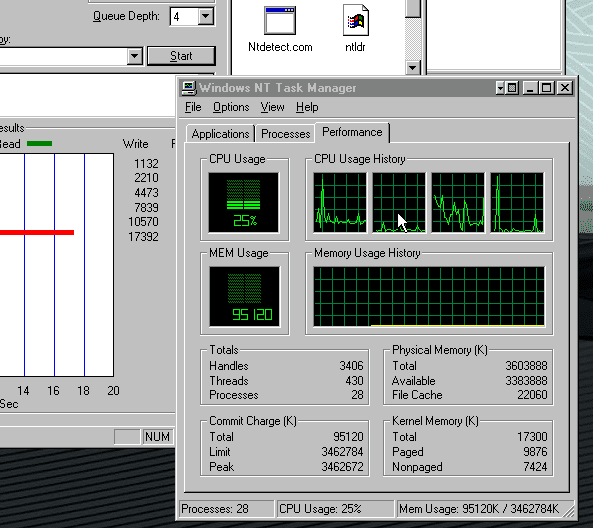Click Commit Charge Peak 3462672
Screen dimensions: 593x528
tap(342, 467)
